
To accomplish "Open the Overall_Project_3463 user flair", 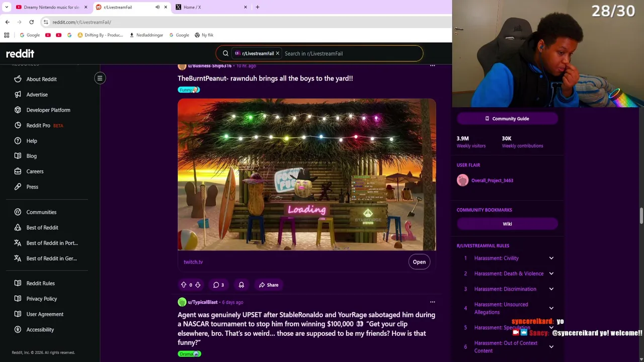I will (x=492, y=180).
